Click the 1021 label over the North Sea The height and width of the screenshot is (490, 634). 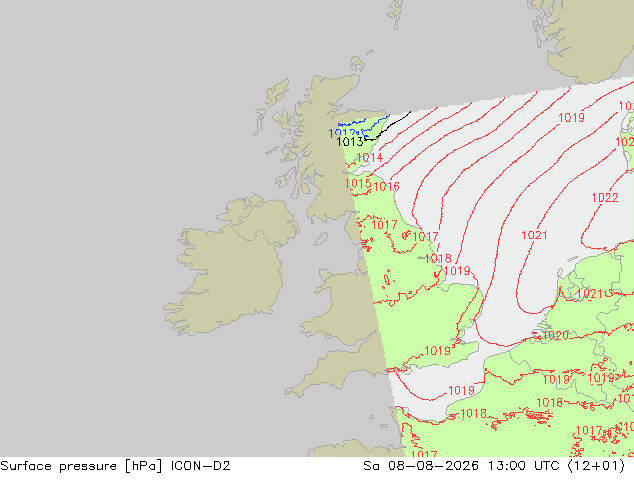(534, 235)
